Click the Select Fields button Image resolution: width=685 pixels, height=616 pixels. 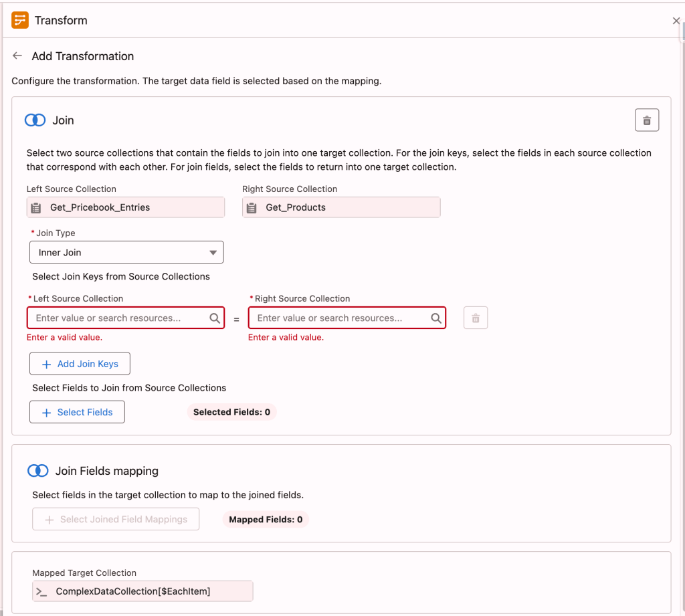click(76, 411)
